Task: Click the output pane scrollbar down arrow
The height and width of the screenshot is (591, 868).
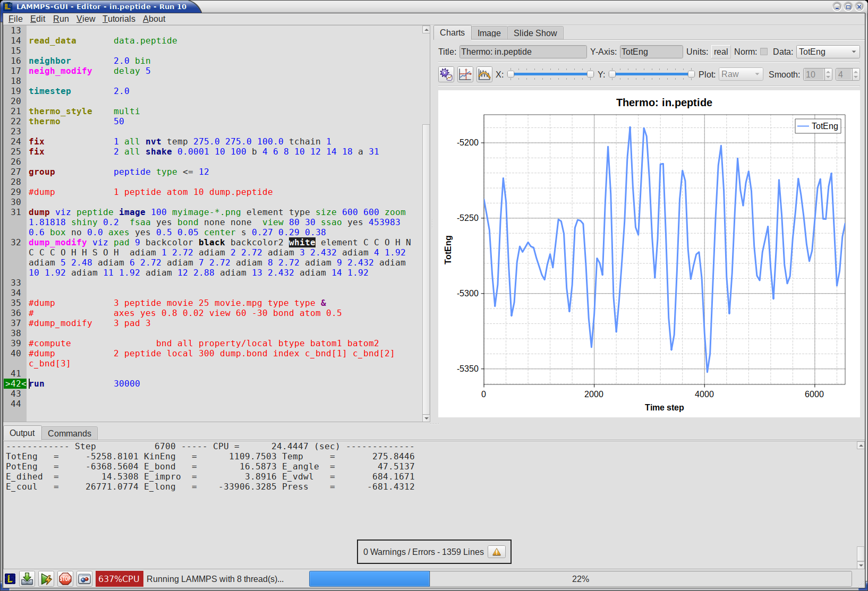Action: tap(861, 566)
